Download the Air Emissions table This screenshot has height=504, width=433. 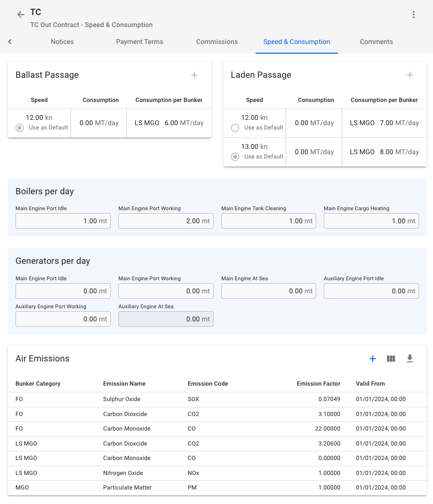coord(410,359)
